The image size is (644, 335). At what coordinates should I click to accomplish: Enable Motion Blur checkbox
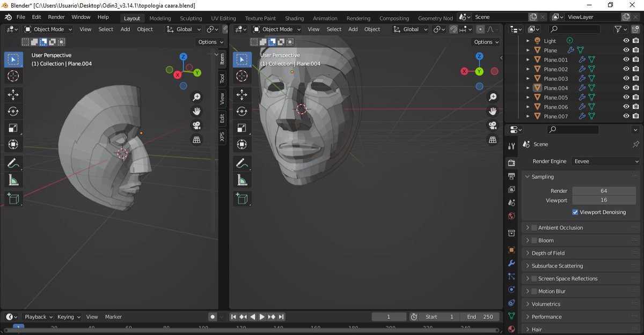tap(534, 292)
